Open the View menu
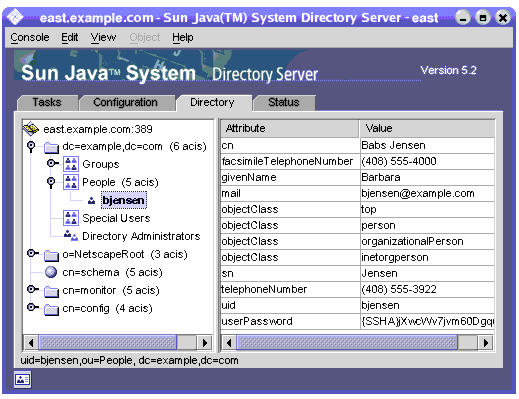Image resolution: width=519 pixels, height=399 pixels. [103, 37]
